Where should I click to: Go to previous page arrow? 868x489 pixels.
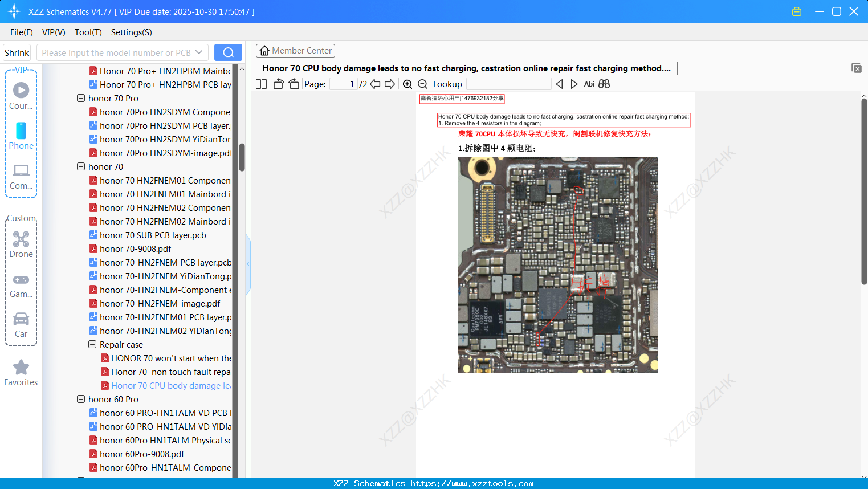(375, 84)
